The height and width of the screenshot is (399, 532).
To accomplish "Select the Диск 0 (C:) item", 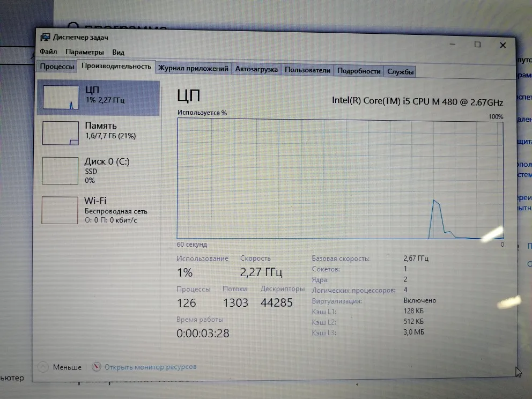I will point(98,171).
